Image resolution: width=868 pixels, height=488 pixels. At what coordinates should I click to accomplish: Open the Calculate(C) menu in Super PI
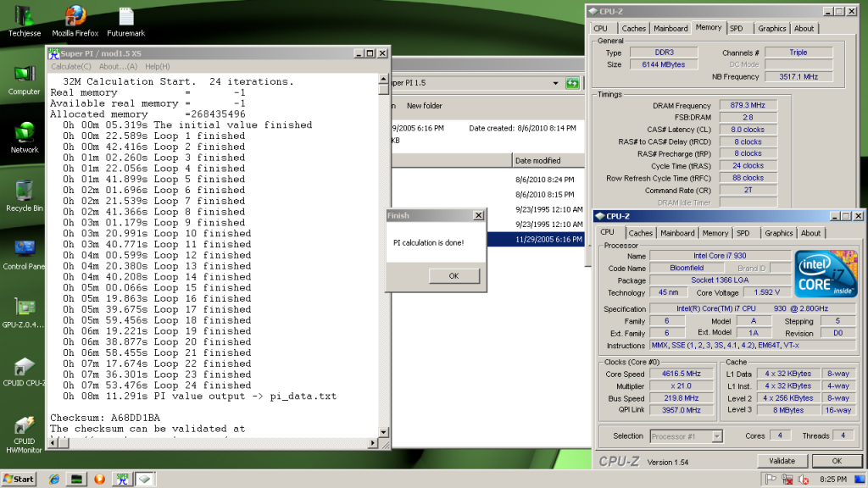click(71, 66)
